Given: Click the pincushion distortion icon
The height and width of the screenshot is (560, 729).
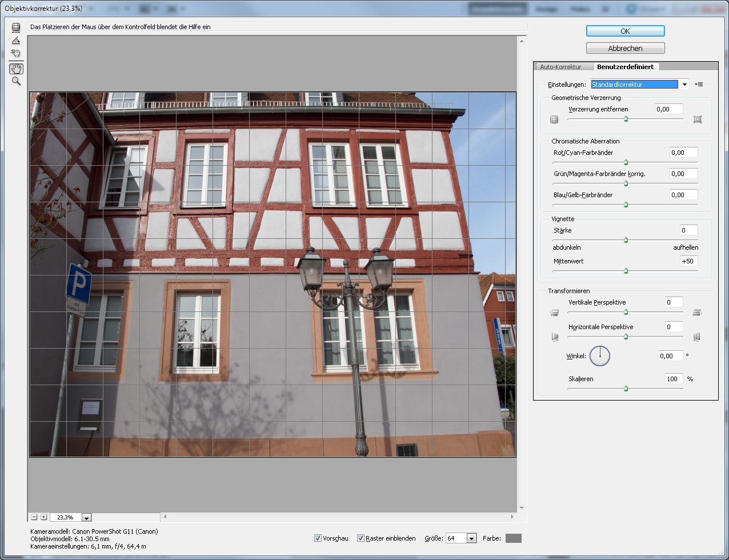Looking at the screenshot, I should 697,119.
